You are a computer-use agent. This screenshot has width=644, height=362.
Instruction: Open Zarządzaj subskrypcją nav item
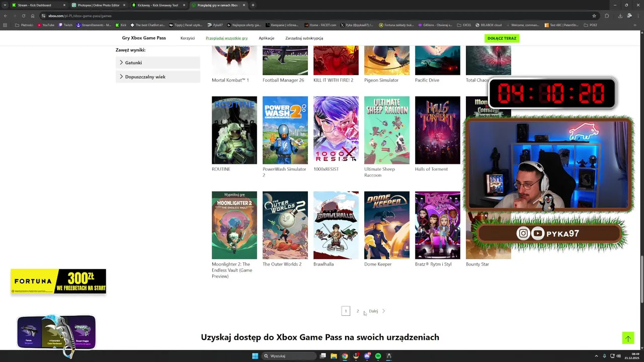tap(304, 38)
